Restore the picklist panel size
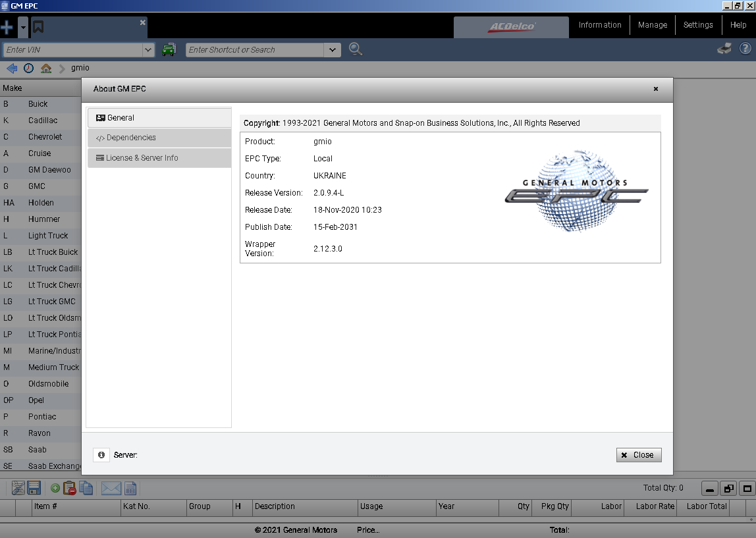The width and height of the screenshot is (756, 538). [728, 489]
